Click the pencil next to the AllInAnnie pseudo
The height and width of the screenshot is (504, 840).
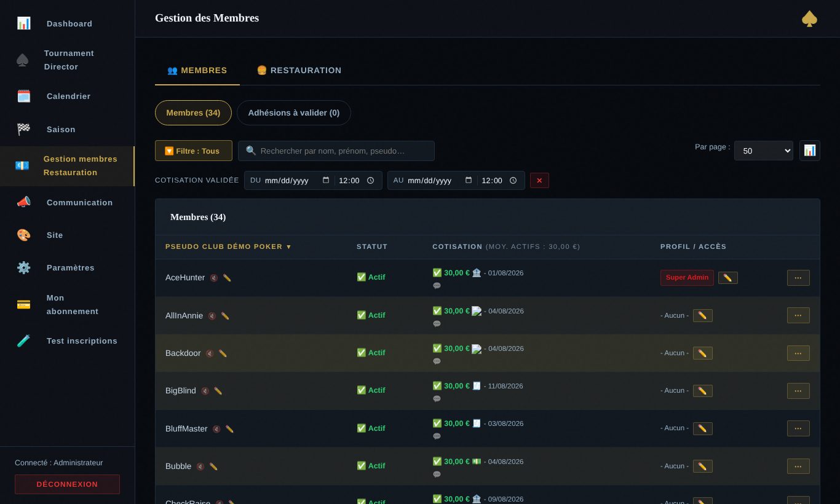[x=225, y=316]
